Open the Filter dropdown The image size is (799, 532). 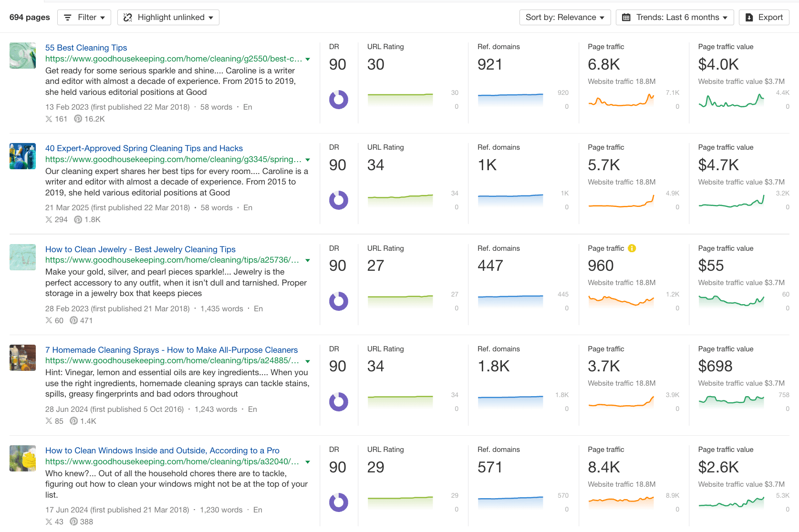coord(84,18)
